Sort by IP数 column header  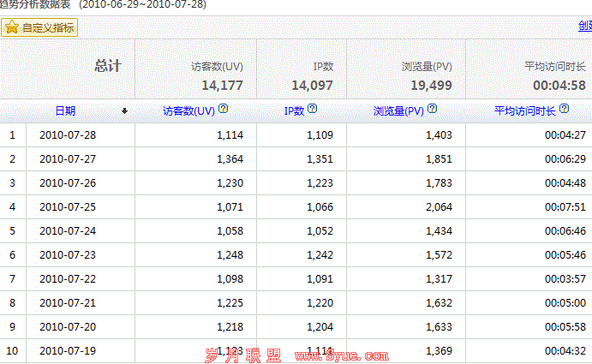tap(294, 110)
